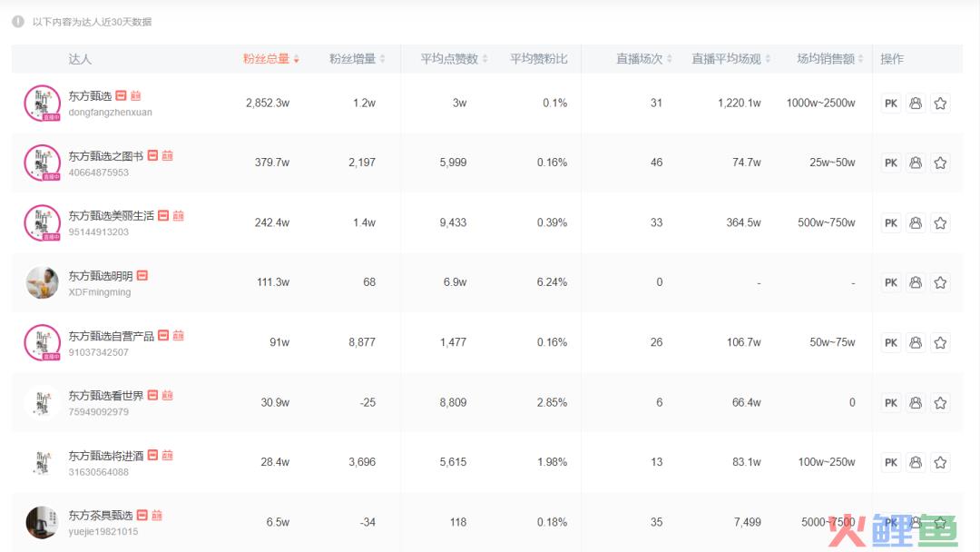Image resolution: width=980 pixels, height=552 pixels.
Task: Sort table by 直播场次 column
Action: point(643,59)
